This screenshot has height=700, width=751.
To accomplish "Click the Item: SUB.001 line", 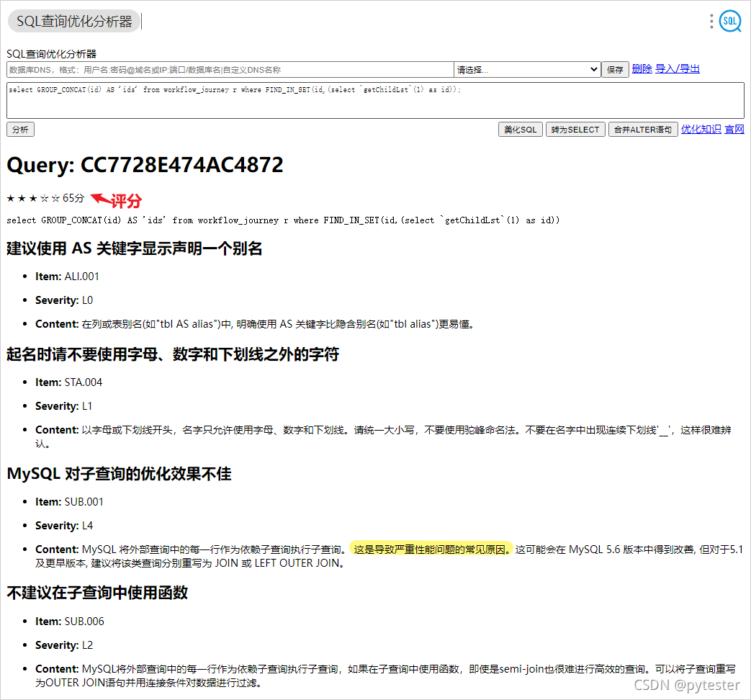I will 69,502.
